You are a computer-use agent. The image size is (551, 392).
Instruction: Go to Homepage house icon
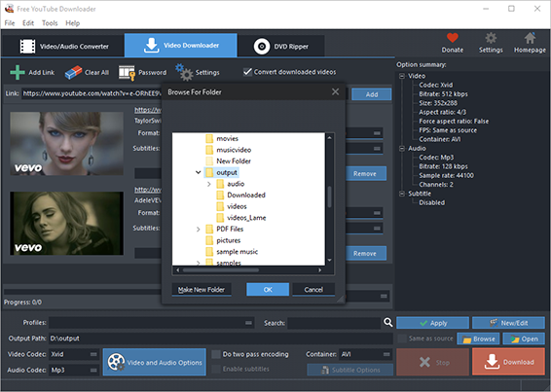530,38
